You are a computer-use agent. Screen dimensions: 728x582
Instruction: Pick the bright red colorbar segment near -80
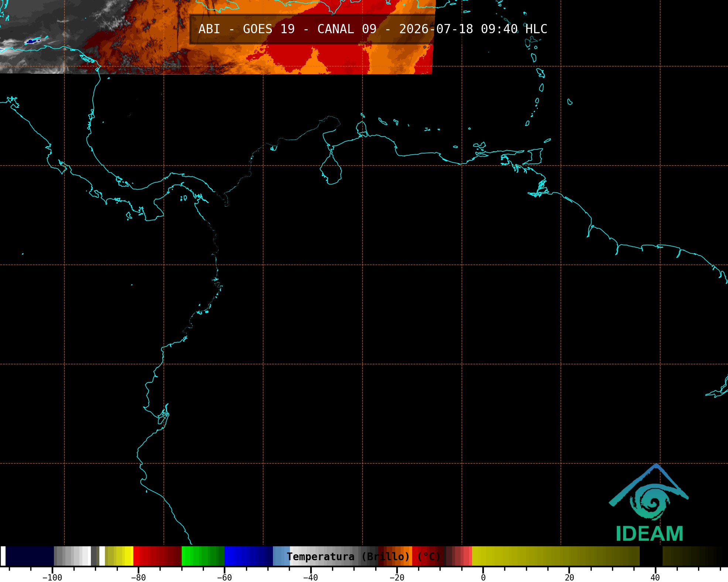click(157, 556)
